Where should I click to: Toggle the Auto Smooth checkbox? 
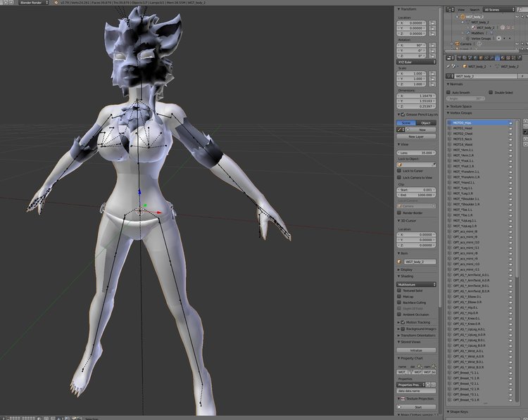pos(448,92)
